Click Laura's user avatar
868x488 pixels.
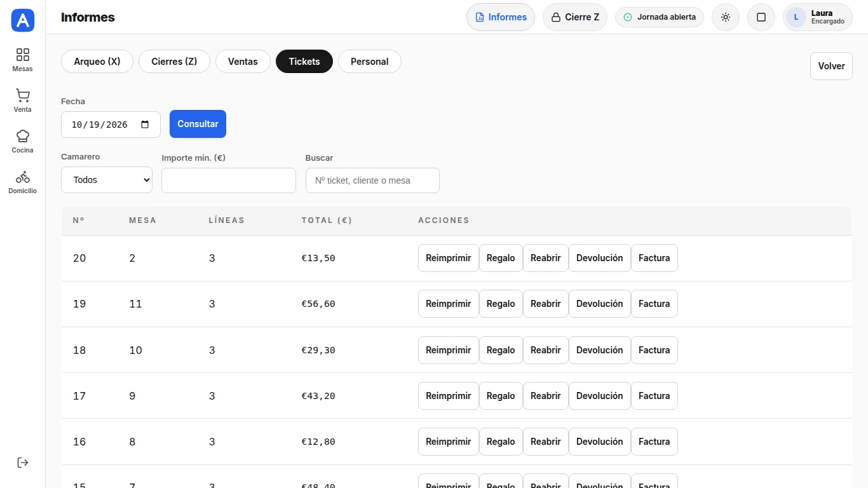[796, 17]
